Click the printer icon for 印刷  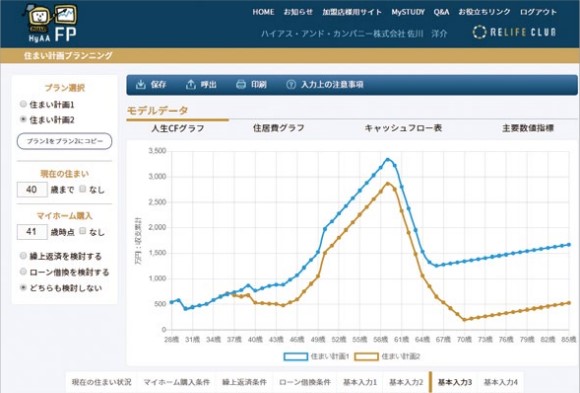point(241,84)
